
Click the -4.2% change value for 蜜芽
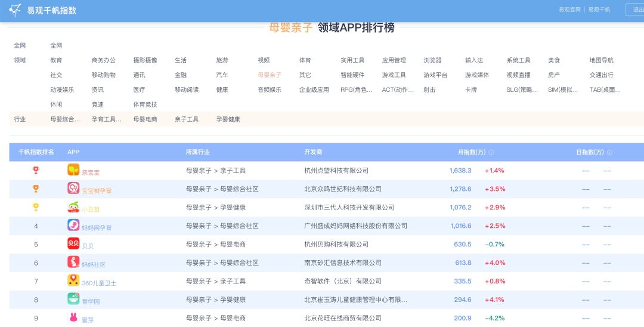[x=495, y=319]
